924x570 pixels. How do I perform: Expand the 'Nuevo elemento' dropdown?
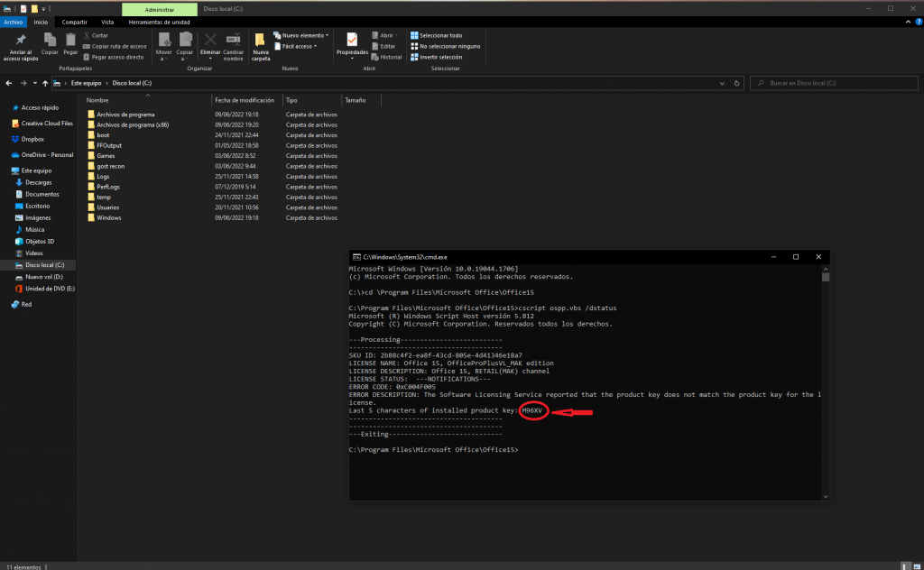[x=305, y=35]
